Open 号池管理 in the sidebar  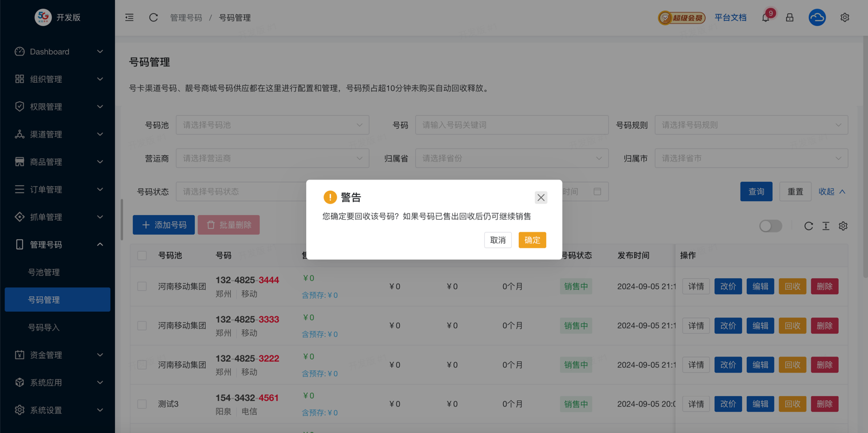click(44, 272)
